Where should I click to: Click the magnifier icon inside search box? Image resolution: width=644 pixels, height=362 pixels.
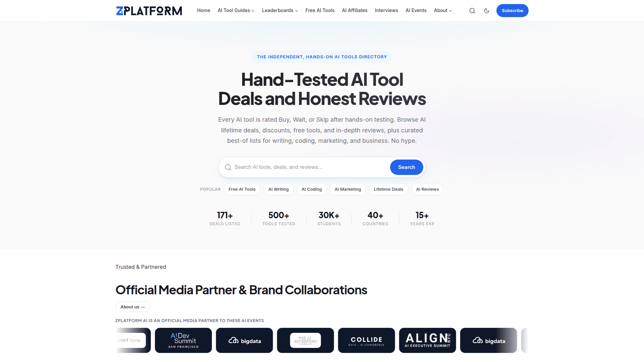[x=228, y=167]
